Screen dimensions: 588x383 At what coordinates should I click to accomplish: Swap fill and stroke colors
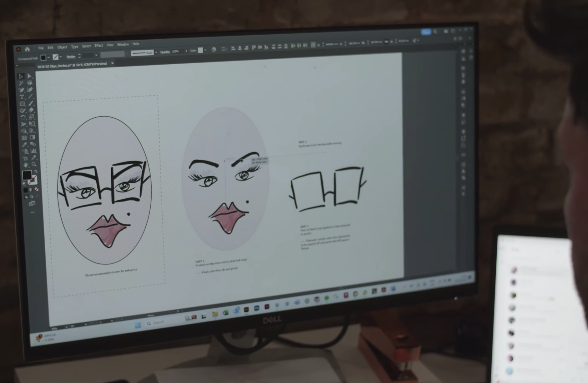point(36,172)
